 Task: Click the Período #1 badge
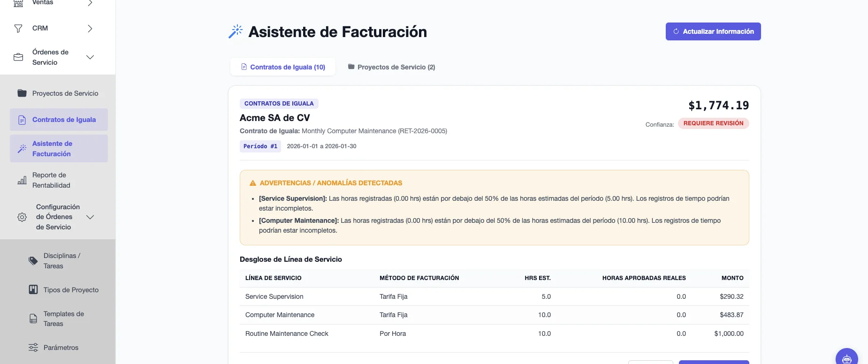tap(260, 146)
